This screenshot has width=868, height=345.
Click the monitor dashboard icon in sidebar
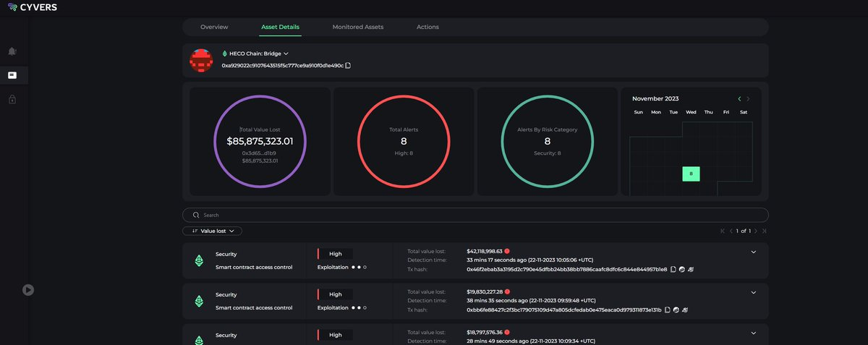[12, 74]
